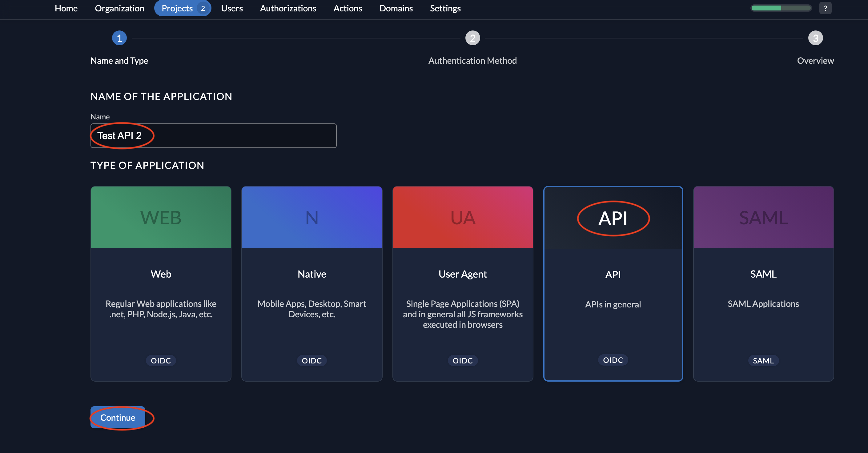Open the Organization menu item

(119, 8)
